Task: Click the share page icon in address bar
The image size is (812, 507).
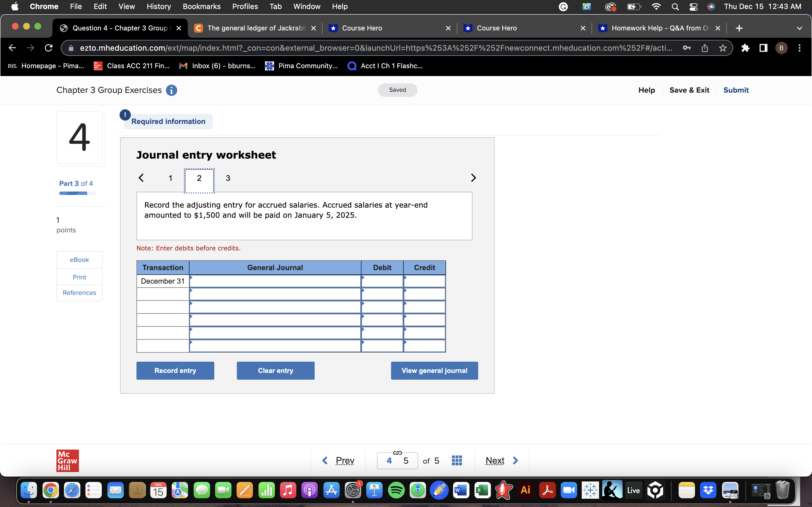Action: [705, 48]
